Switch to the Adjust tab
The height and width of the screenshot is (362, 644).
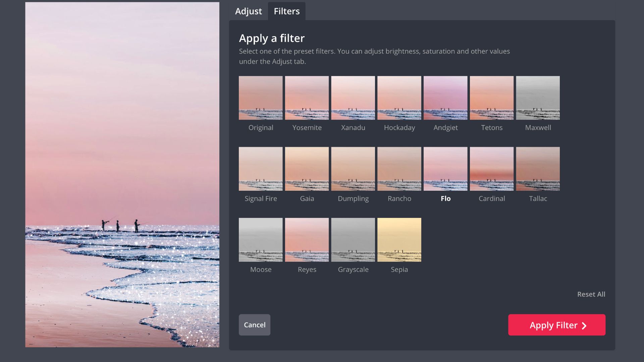click(x=248, y=11)
